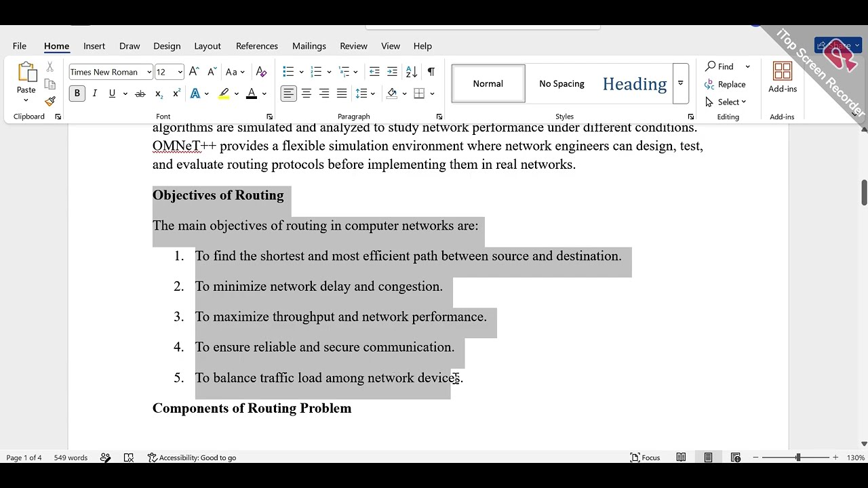Open Line Spacing dropdown
The image size is (868, 488).
(365, 94)
